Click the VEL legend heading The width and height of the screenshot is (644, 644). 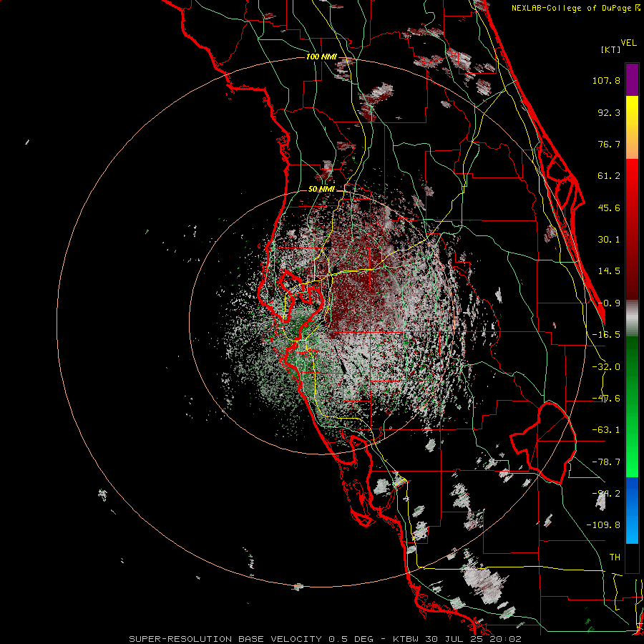coord(628,43)
